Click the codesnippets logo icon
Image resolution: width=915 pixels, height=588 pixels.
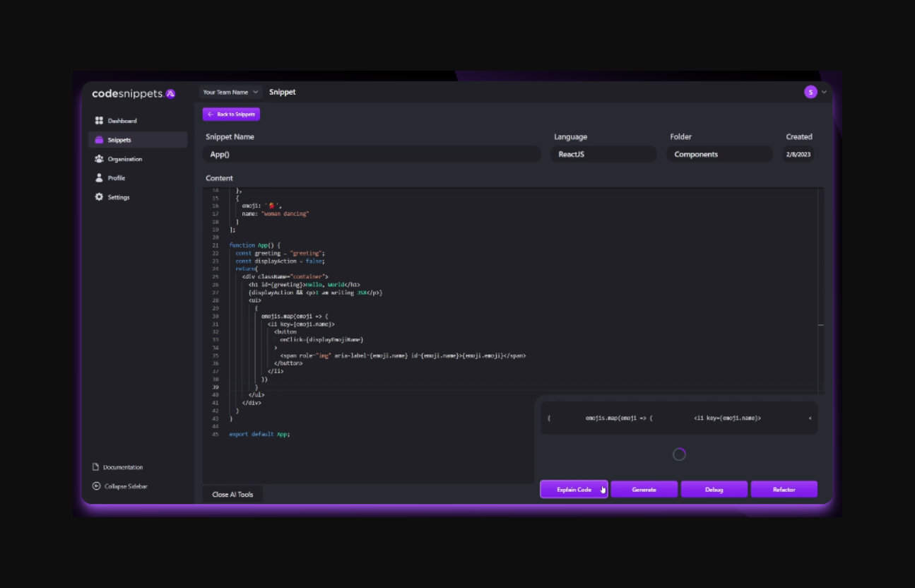pyautogui.click(x=170, y=93)
